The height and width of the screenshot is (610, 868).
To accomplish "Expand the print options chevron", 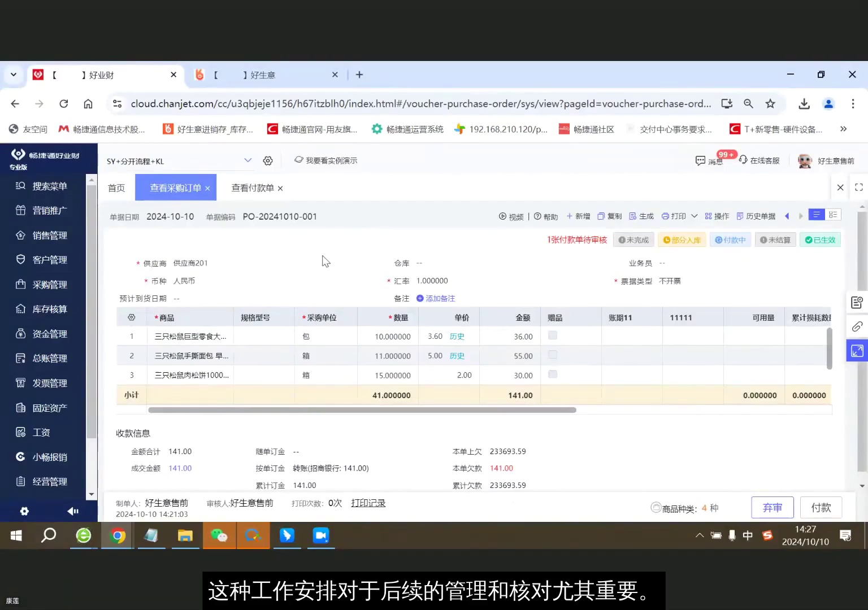I will (x=693, y=216).
